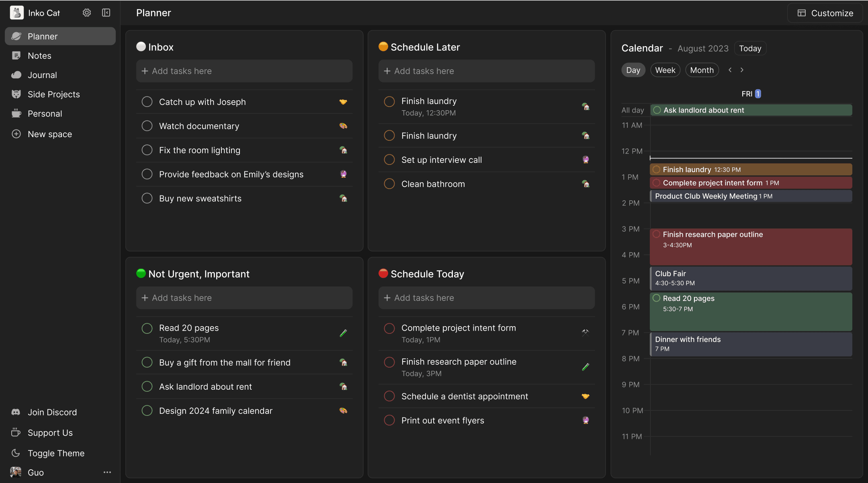Jump to Today in calendar
Image resolution: width=868 pixels, height=483 pixels.
tap(750, 48)
